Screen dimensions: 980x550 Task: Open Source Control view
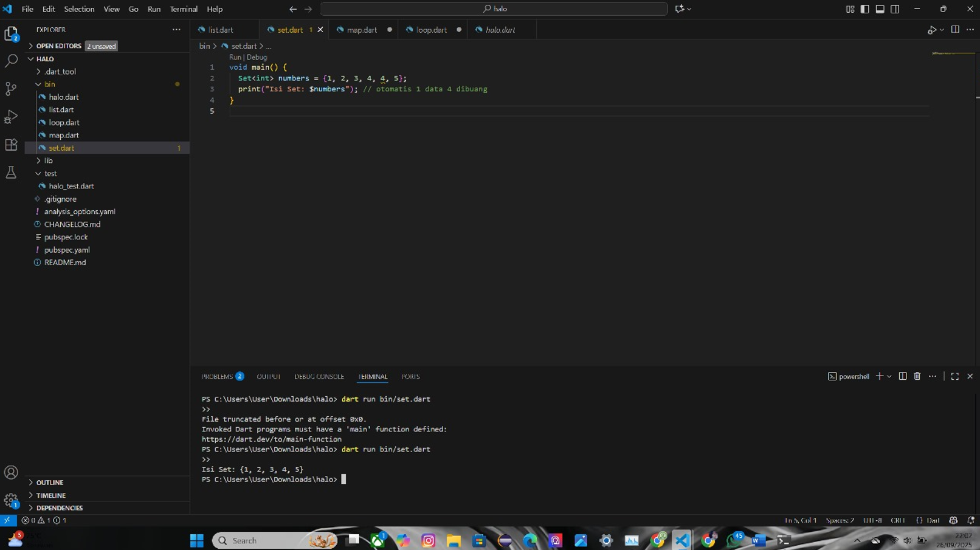pyautogui.click(x=11, y=89)
